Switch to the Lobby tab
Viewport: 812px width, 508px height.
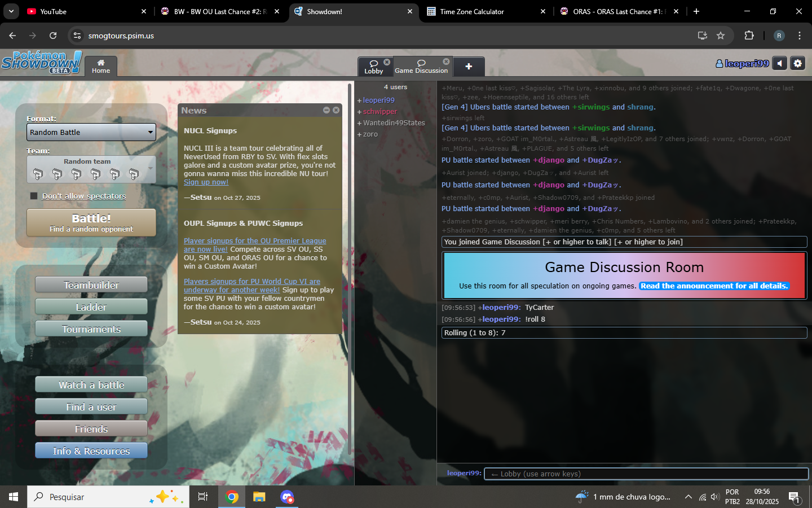tap(374, 67)
